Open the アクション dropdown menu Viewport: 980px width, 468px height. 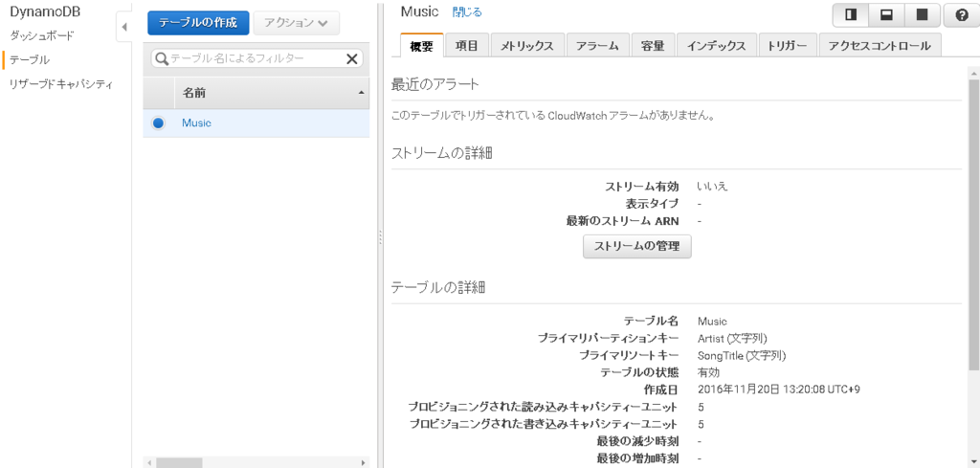(x=297, y=23)
